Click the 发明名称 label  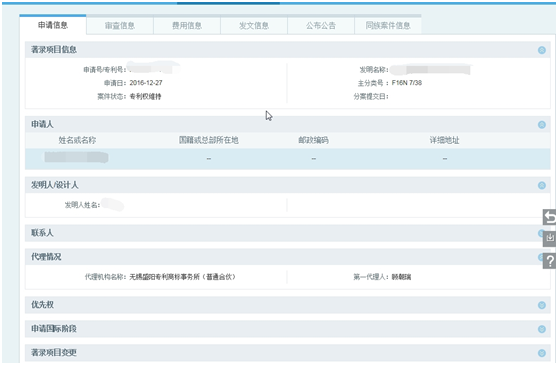pos(374,69)
